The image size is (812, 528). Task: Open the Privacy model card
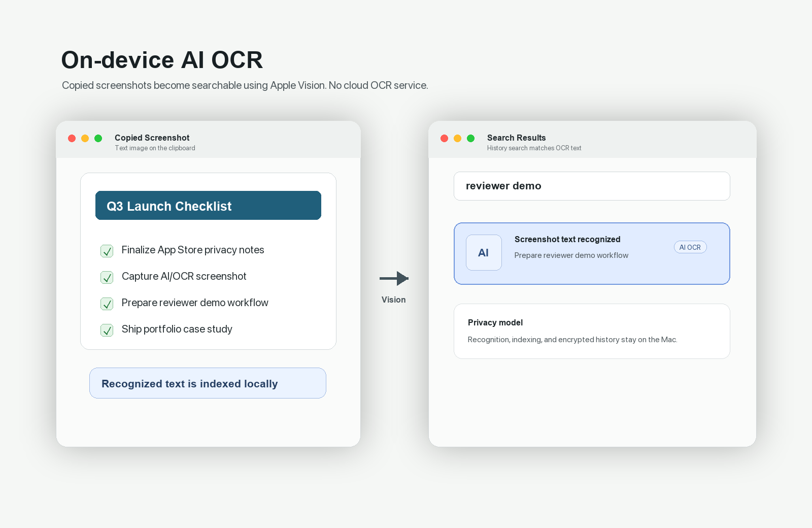(592, 331)
